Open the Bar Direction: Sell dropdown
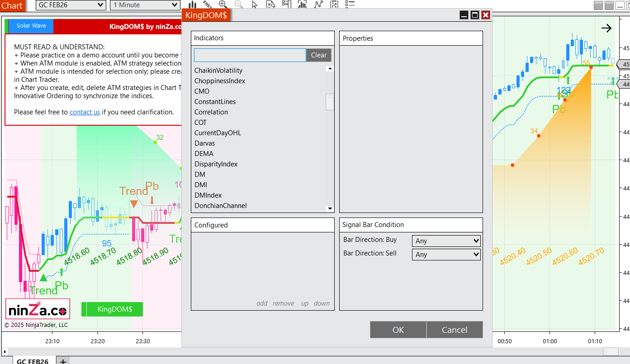Screen dimensions: 630x364 point(446,255)
